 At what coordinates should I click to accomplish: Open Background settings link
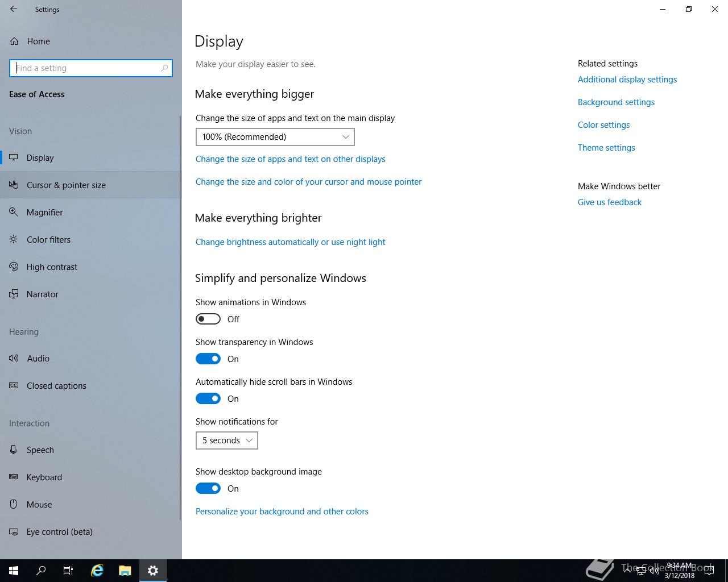pos(616,102)
